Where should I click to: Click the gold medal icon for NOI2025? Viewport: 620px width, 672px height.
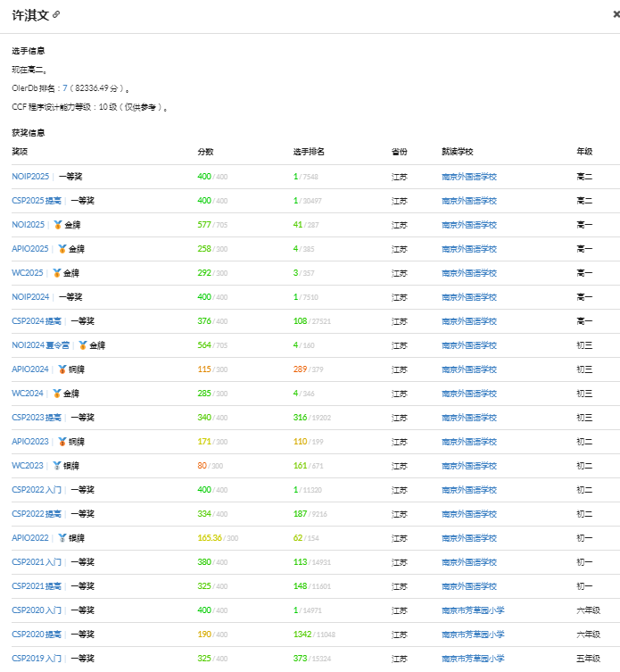point(58,225)
